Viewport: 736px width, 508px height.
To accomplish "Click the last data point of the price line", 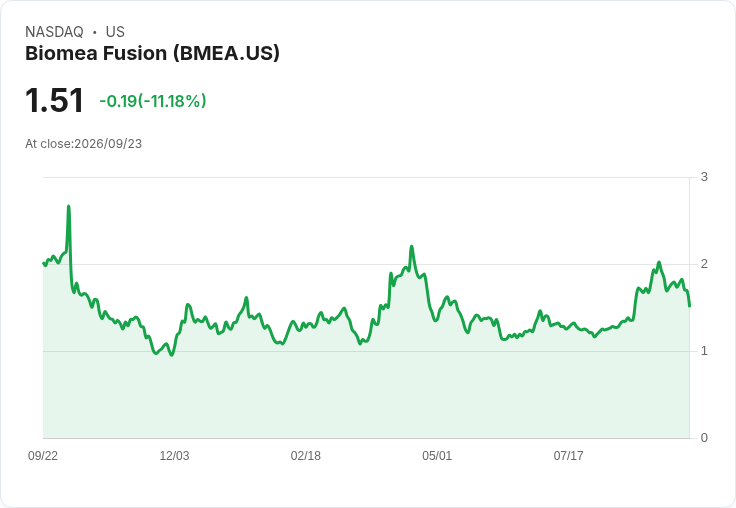I will pyautogui.click(x=689, y=306).
